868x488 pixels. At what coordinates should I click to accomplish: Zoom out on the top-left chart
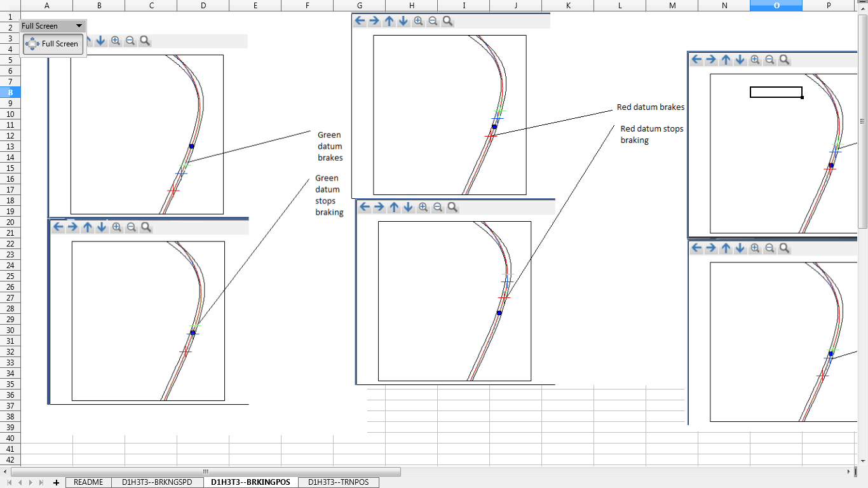pyautogui.click(x=130, y=41)
